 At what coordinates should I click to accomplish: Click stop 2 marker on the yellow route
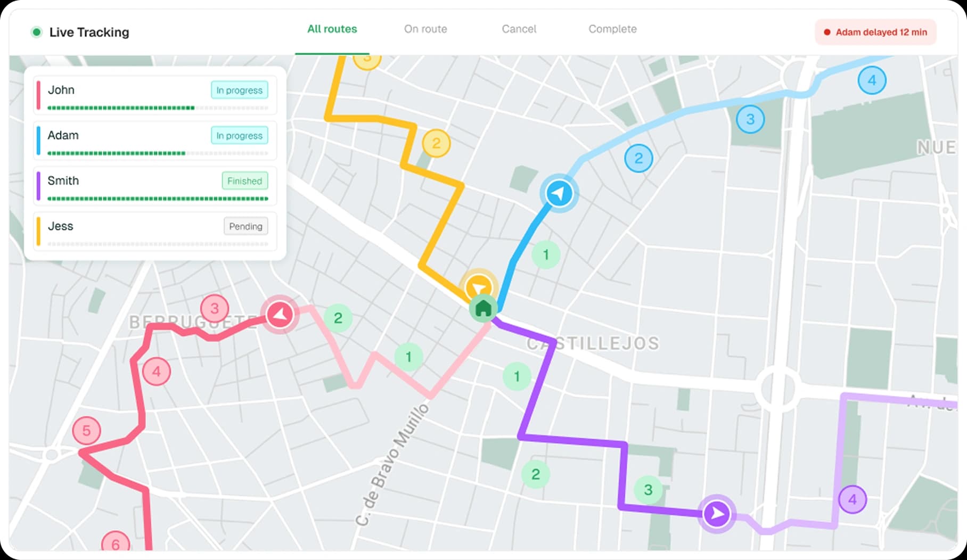436,143
